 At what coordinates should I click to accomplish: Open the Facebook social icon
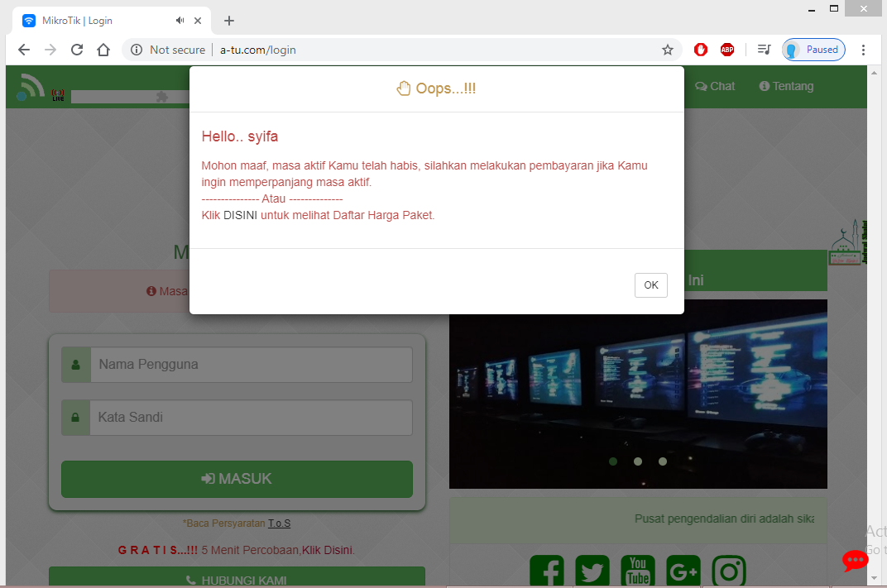547,571
